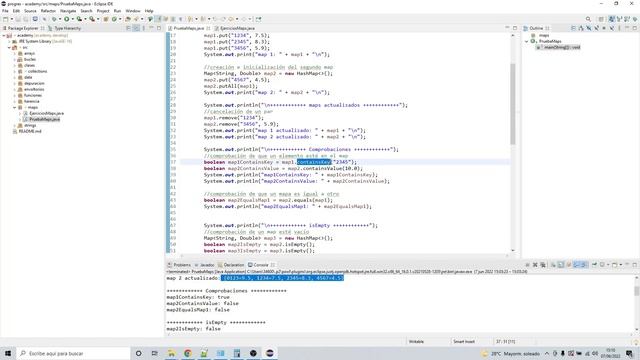This screenshot has width=640, height=360.
Task: Toggle Hide Static Members in Outline
Action: (596, 28)
